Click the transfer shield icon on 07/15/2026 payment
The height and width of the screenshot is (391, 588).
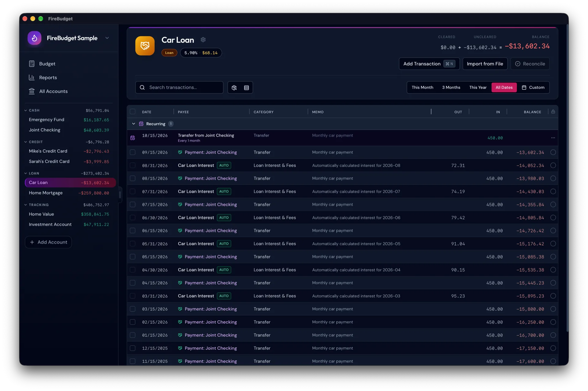[180, 204]
